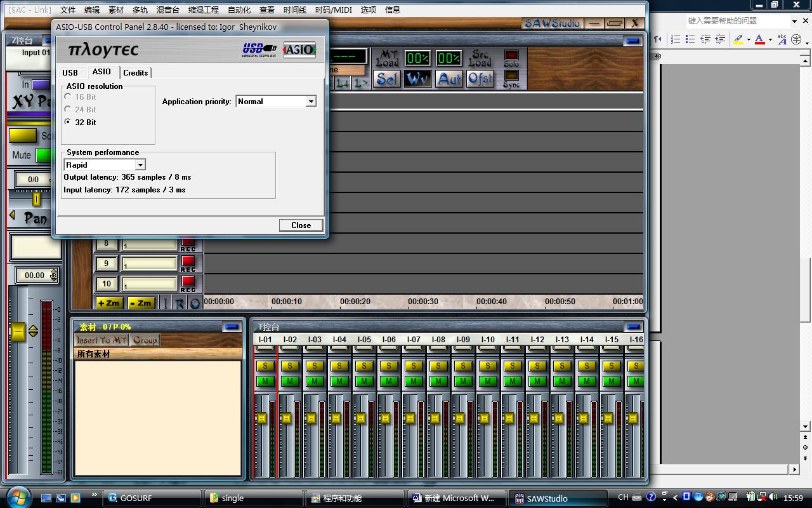Click track 9 name field

(149, 264)
